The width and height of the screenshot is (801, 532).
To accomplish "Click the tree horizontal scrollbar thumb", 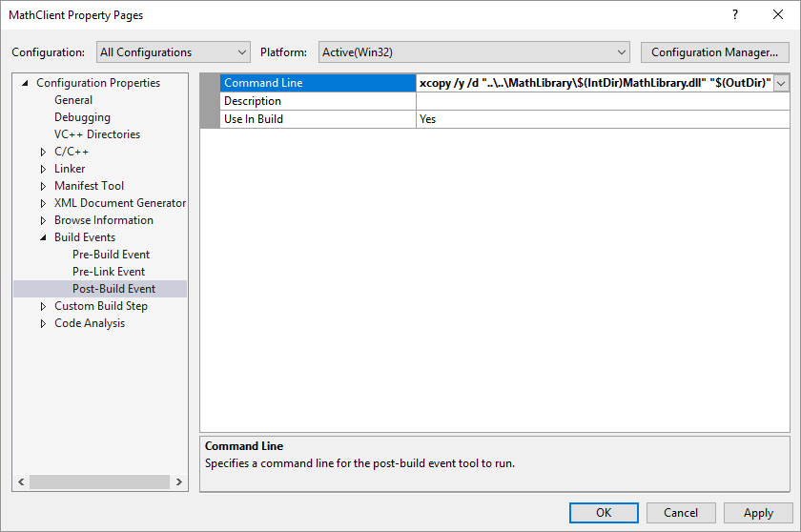I will pyautogui.click(x=99, y=482).
